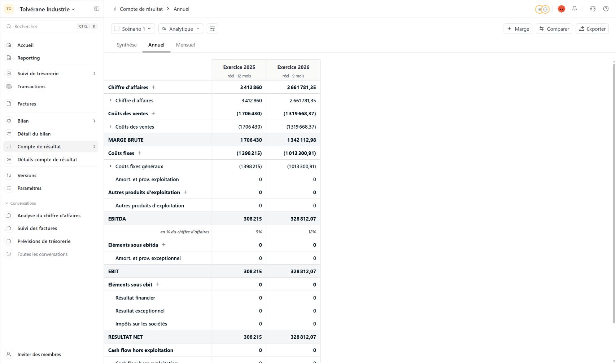Add item next to Autres produits d'exploitation
The height and width of the screenshot is (364, 616).
tap(185, 192)
